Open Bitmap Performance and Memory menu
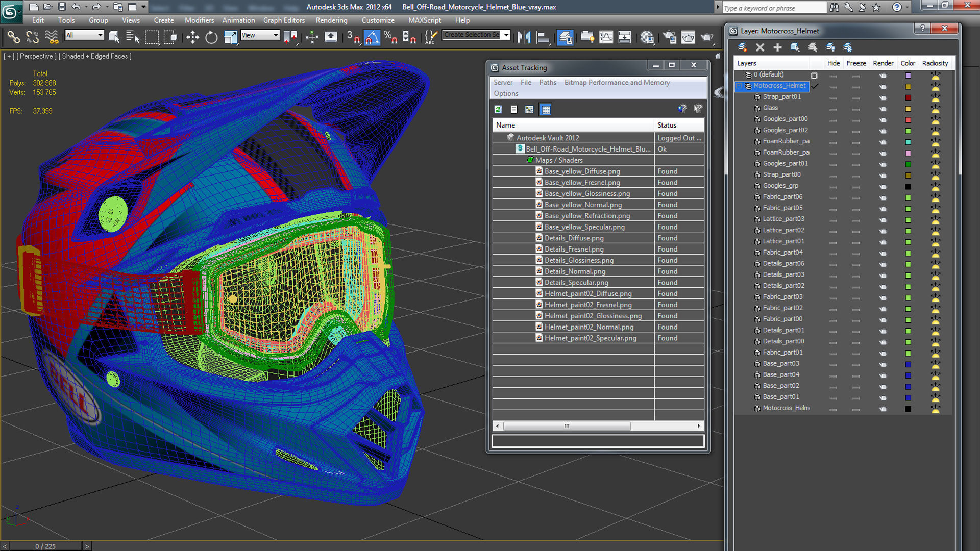This screenshot has height=551, width=980. (x=617, y=82)
